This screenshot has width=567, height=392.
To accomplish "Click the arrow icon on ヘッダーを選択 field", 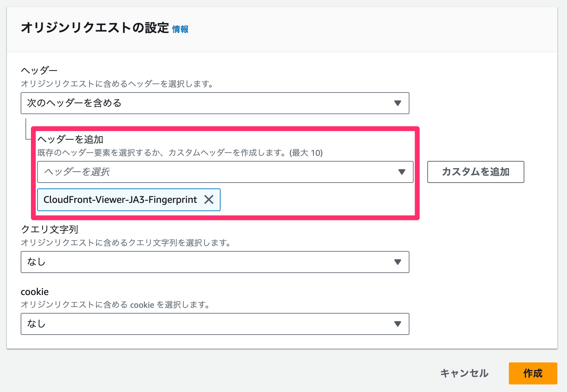I will point(402,172).
